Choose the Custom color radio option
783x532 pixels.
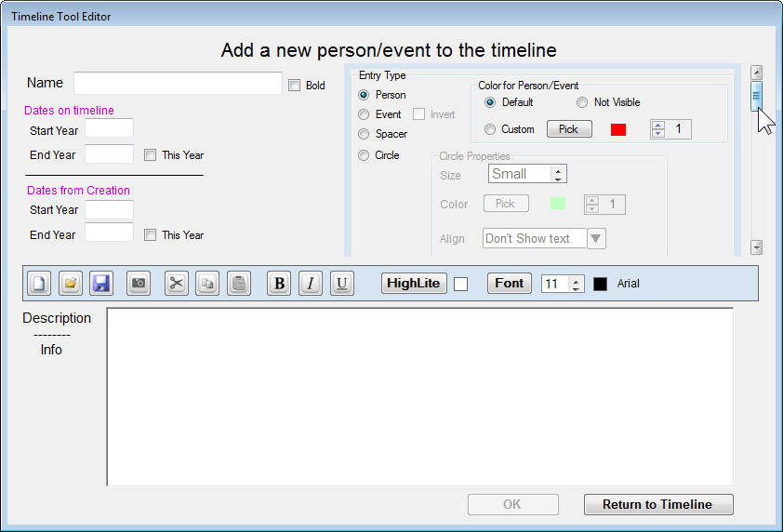490,129
